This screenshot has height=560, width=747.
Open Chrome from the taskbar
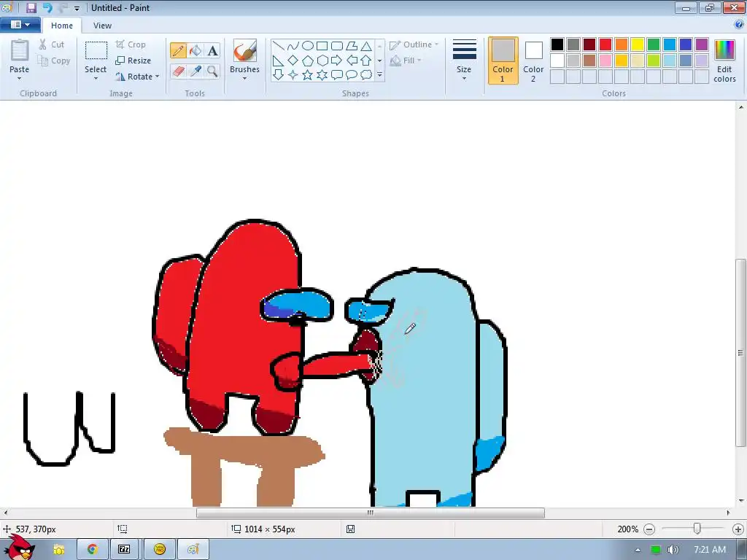point(92,549)
